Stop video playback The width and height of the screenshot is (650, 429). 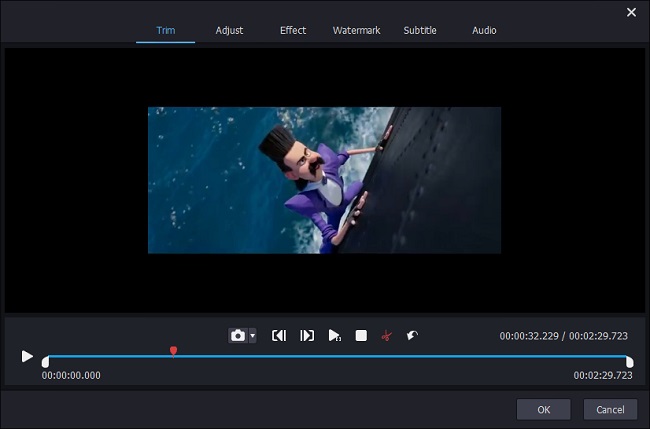point(361,335)
